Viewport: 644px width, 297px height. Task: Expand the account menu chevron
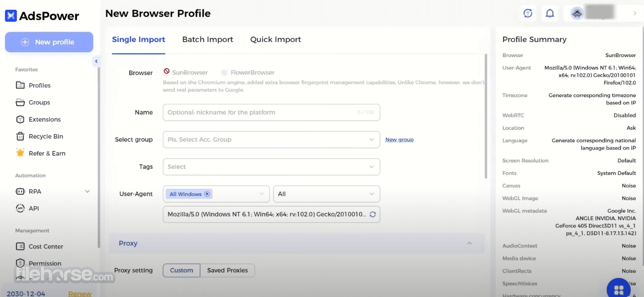coord(635,13)
